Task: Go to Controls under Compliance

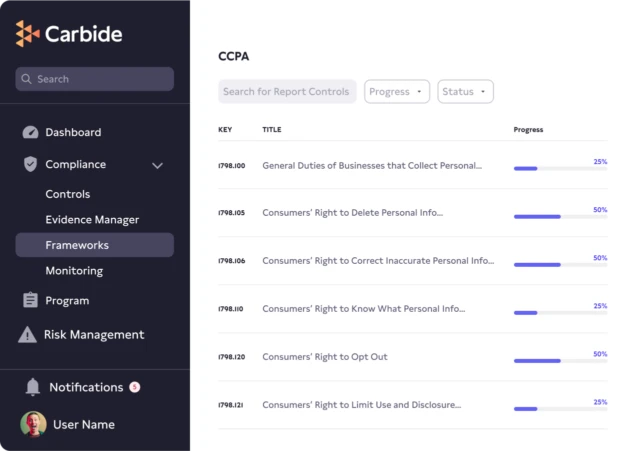Action: 68,194
